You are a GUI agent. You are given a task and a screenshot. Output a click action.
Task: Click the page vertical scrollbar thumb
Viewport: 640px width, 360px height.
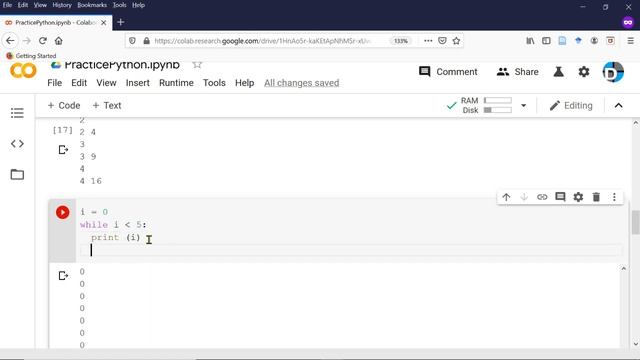[x=636, y=222]
